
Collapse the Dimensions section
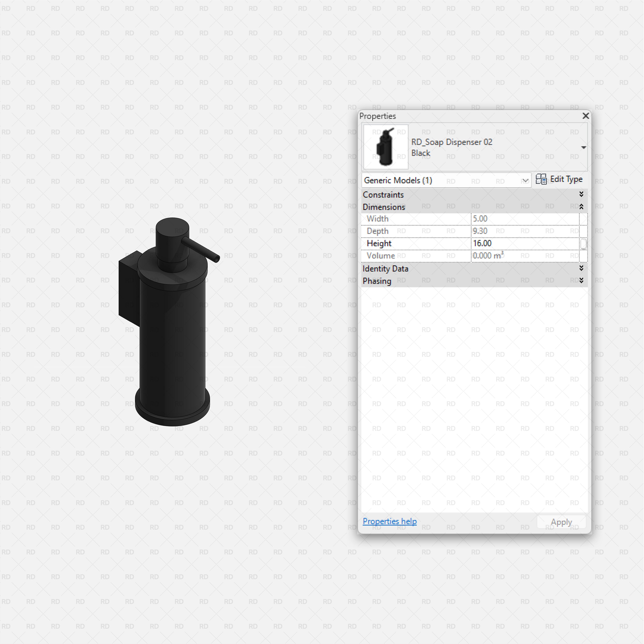click(581, 206)
